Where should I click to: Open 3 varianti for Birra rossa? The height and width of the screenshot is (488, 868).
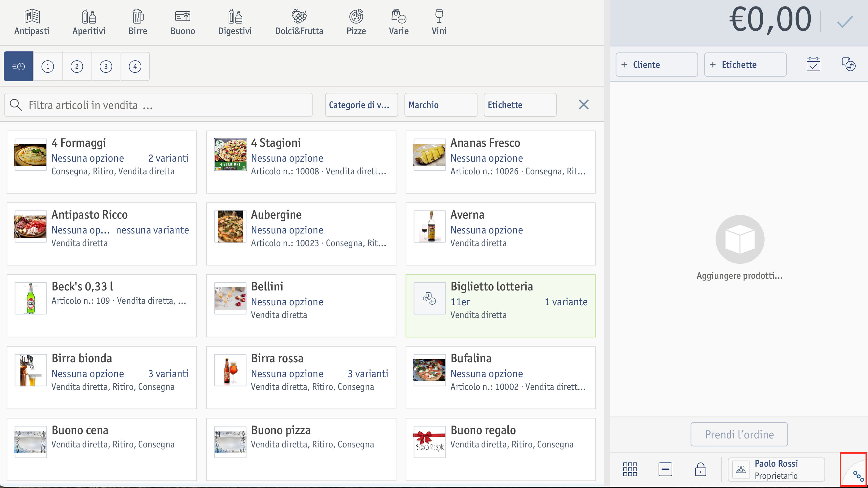pos(368,373)
